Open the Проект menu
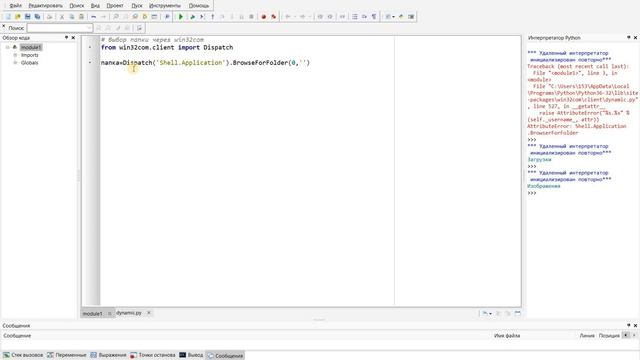640x360 pixels. 115,6
